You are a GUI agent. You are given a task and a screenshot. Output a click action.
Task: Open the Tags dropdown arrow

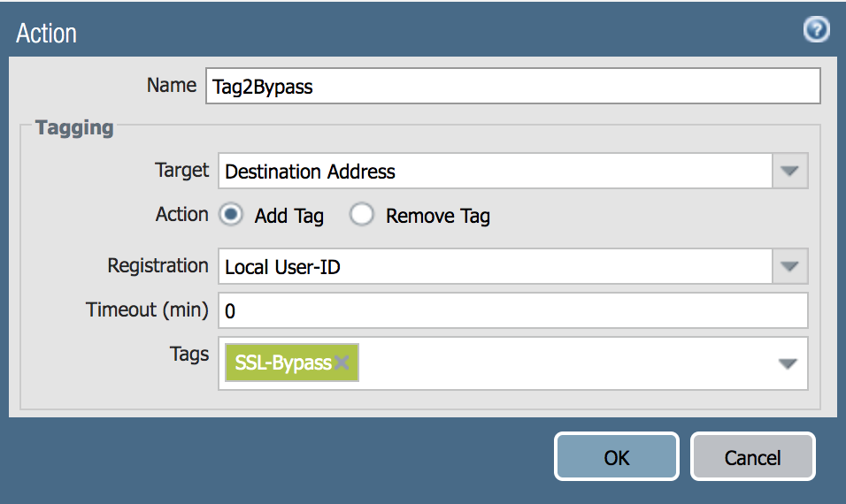point(788,363)
